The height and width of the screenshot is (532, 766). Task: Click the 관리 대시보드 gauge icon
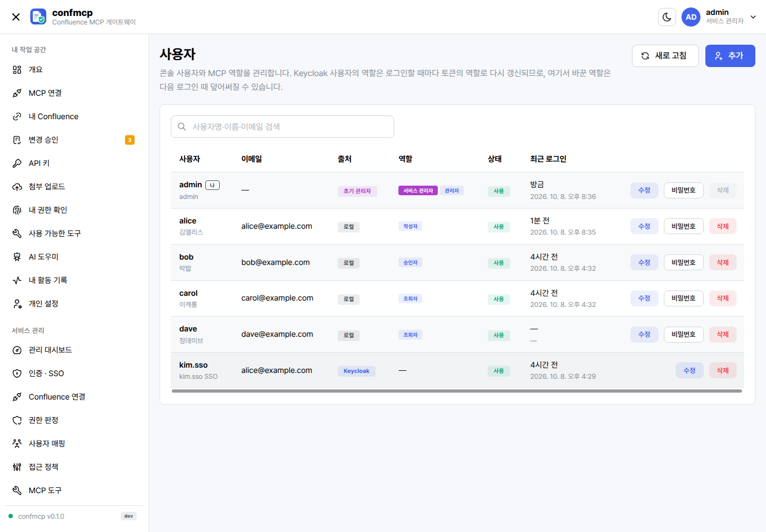(17, 350)
